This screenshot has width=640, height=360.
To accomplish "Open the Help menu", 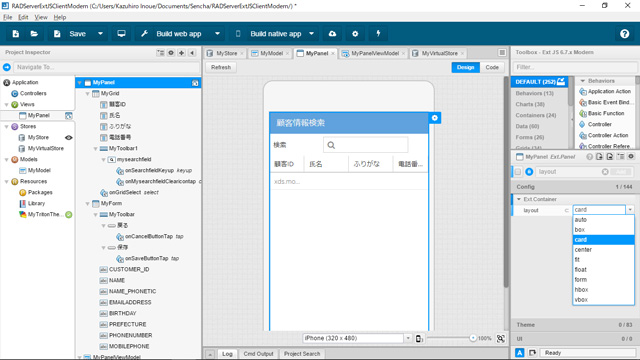I will (x=60, y=17).
